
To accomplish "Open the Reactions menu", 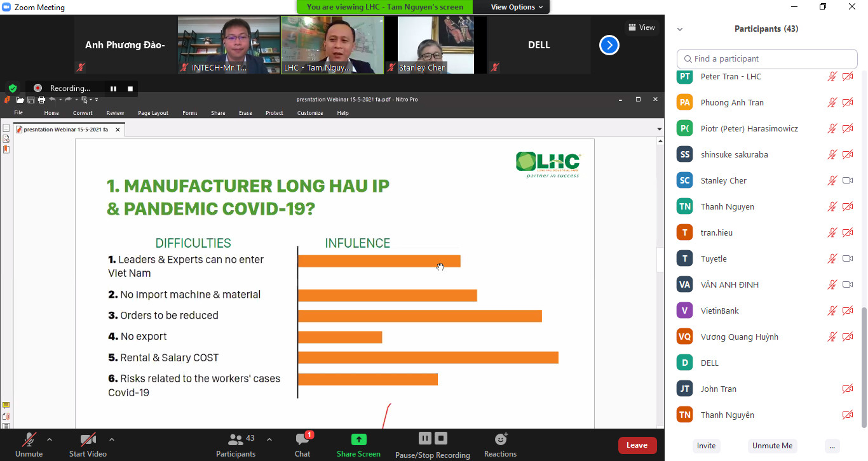I will 501,444.
